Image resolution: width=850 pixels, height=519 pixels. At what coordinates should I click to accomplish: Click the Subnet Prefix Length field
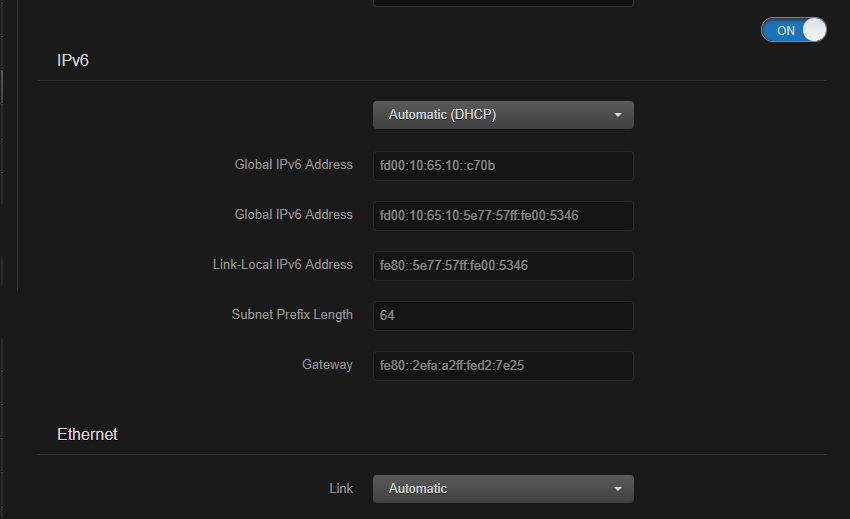coord(503,316)
